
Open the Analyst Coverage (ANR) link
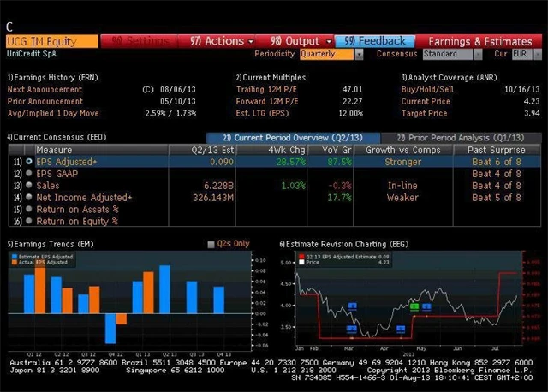[x=449, y=78]
